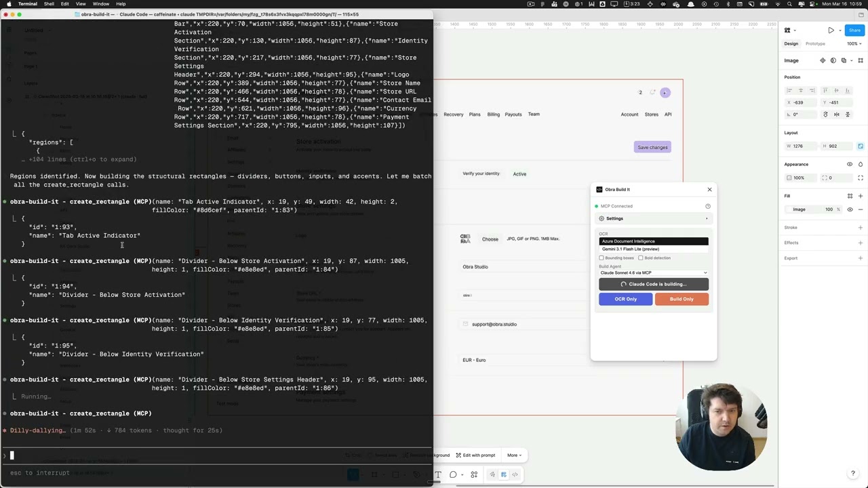Enable the Bold detection checkbox
The image size is (868, 488).
(x=641, y=258)
